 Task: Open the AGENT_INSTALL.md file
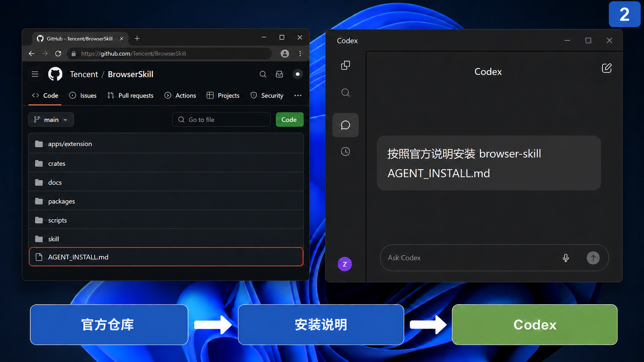tap(166, 257)
